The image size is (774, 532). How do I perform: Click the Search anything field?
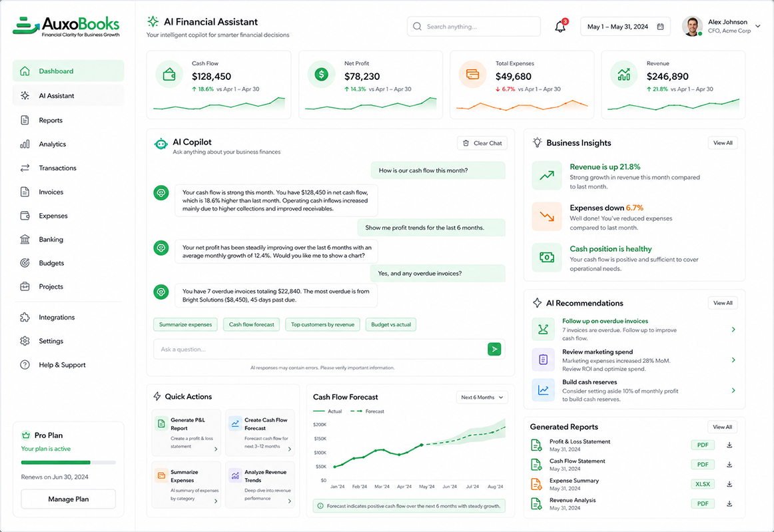(474, 26)
